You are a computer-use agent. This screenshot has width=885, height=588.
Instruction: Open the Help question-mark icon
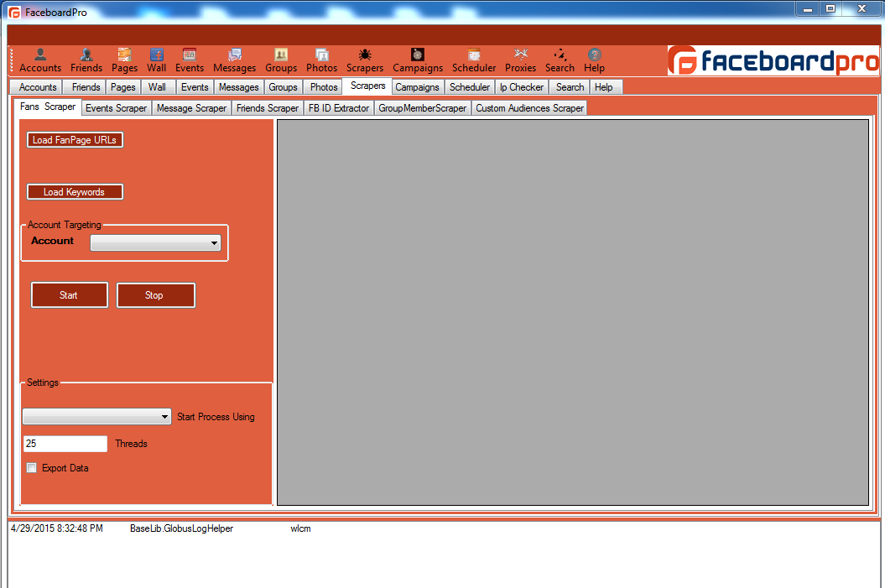click(594, 61)
